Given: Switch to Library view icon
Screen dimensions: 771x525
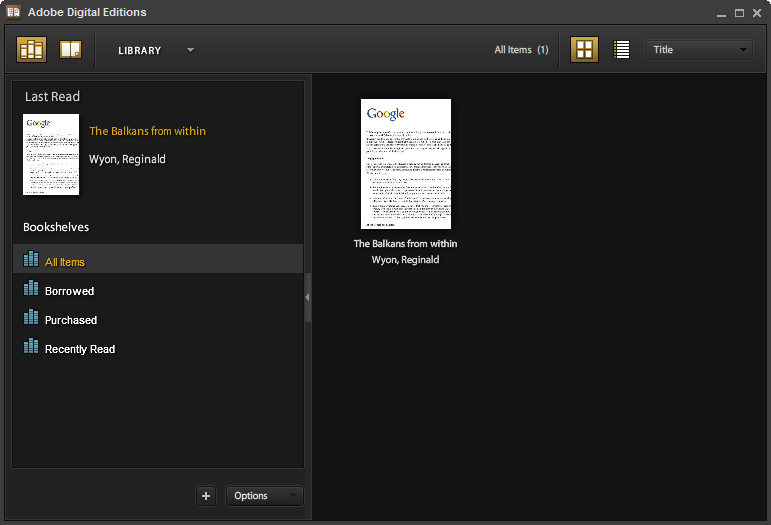Looking at the screenshot, I should (31, 50).
